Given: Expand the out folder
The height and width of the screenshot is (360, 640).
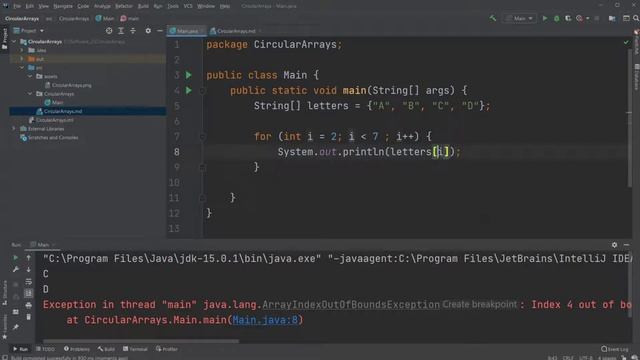Looking at the screenshot, I should [x=22, y=59].
